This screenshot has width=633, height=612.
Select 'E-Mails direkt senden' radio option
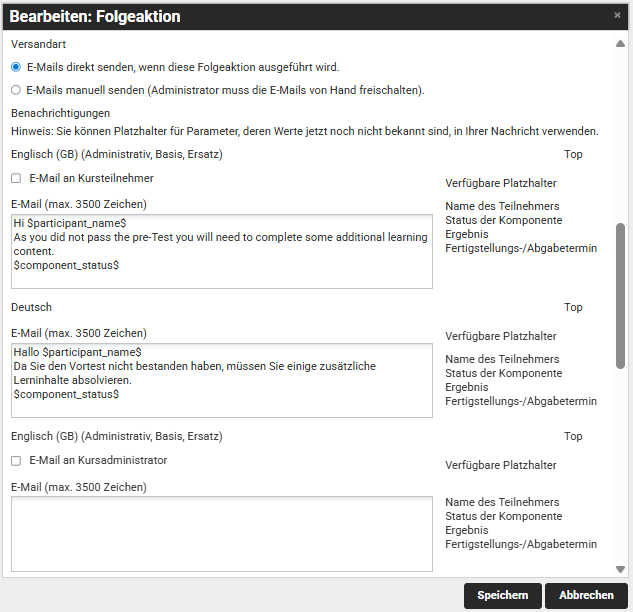16,67
